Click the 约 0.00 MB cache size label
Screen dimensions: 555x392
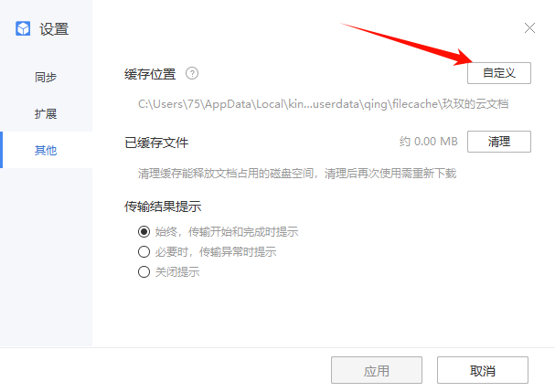(429, 142)
